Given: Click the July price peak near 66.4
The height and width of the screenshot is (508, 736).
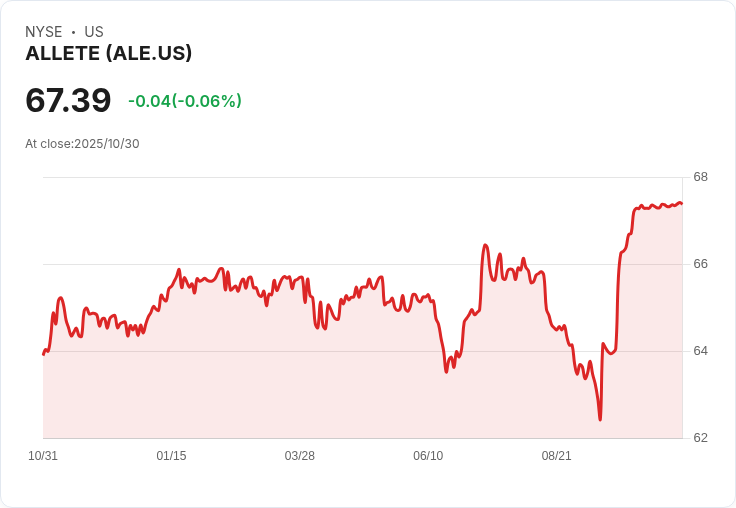Looking at the screenshot, I should tap(485, 245).
